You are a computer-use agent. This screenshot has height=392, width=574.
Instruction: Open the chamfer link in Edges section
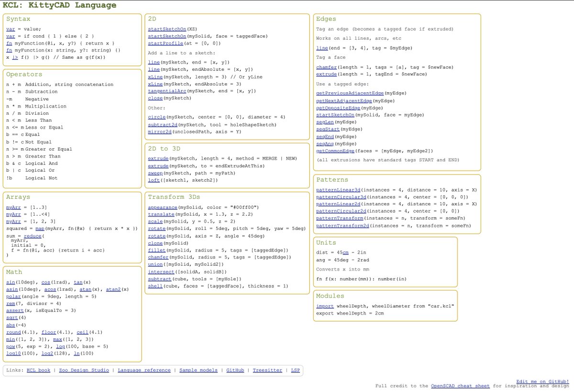click(x=326, y=67)
